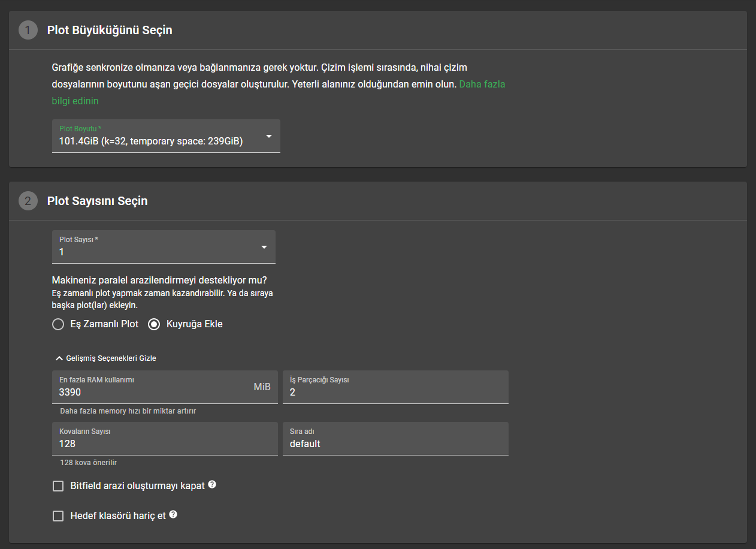
Task: Open help icon beside Bitfield option
Action: point(212,485)
